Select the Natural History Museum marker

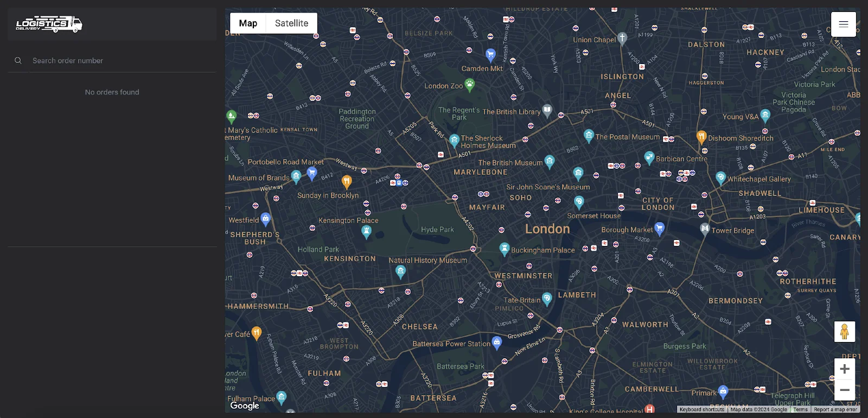(401, 271)
